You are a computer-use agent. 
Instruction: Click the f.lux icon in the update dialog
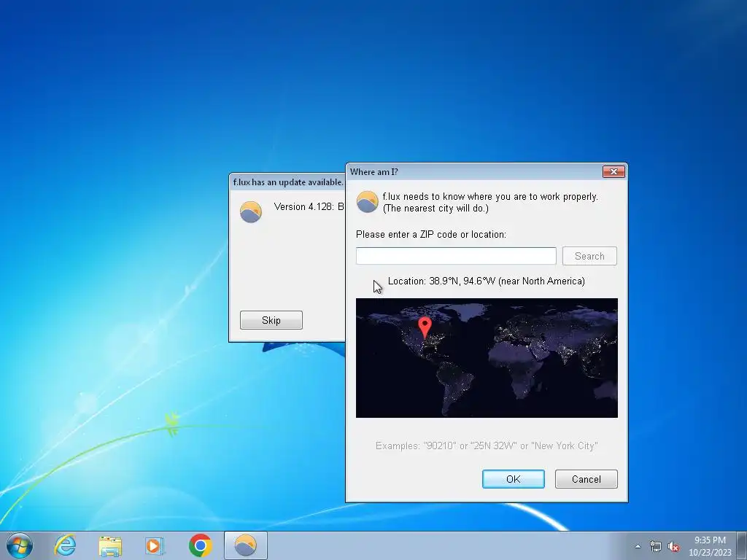[x=251, y=212]
